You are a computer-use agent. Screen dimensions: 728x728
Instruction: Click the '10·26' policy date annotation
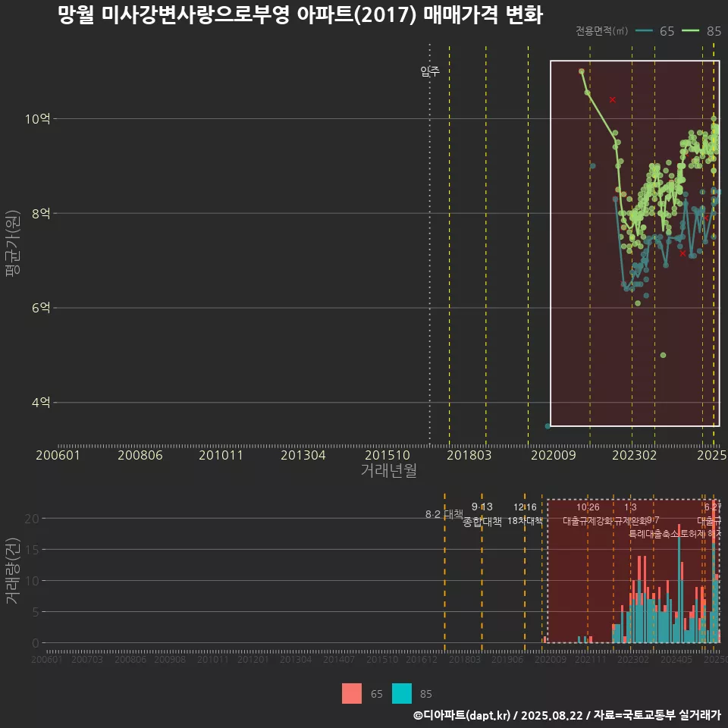pyautogui.click(x=588, y=507)
